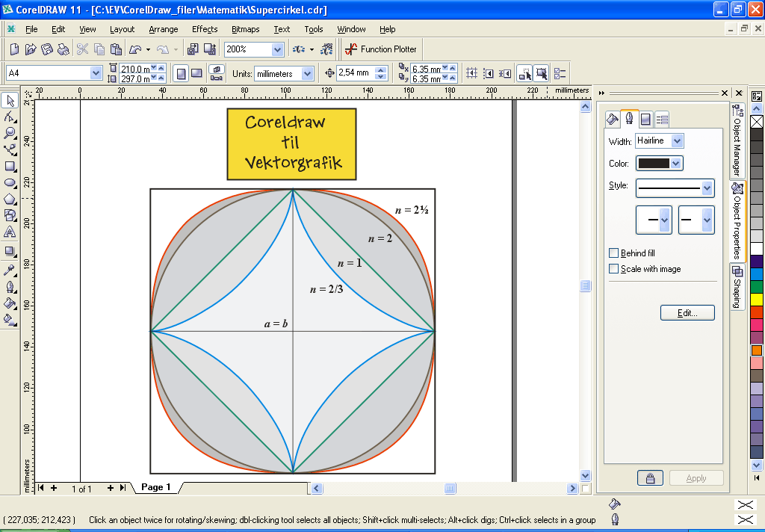The width and height of the screenshot is (765, 532).
Task: Open the Bitmaps menu
Action: pos(245,29)
